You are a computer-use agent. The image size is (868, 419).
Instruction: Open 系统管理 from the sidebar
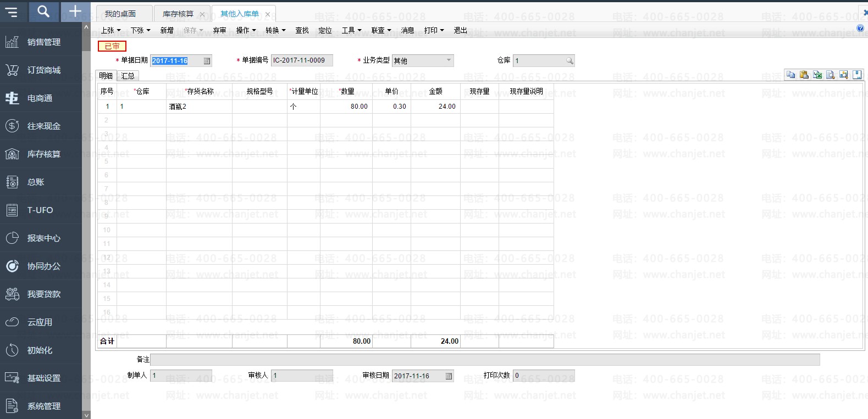[x=41, y=406]
